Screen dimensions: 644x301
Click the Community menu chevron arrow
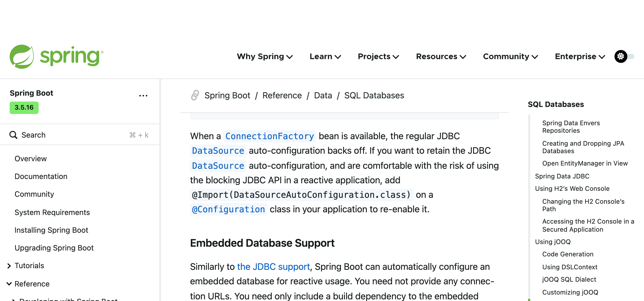535,57
